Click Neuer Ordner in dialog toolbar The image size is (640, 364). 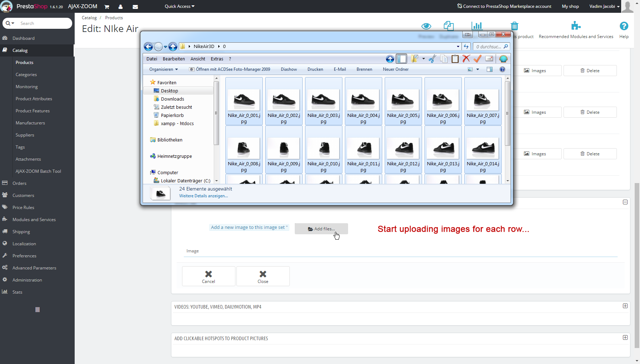pyautogui.click(x=396, y=69)
